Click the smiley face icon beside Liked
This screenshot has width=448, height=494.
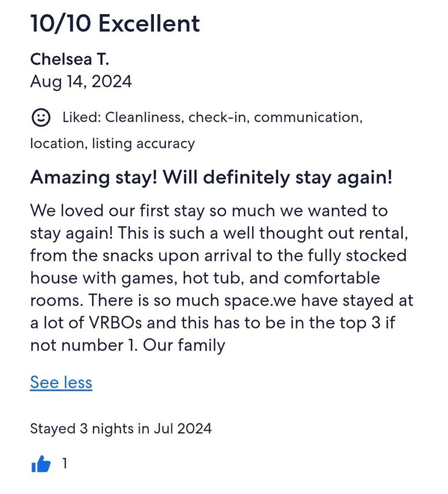click(x=41, y=118)
